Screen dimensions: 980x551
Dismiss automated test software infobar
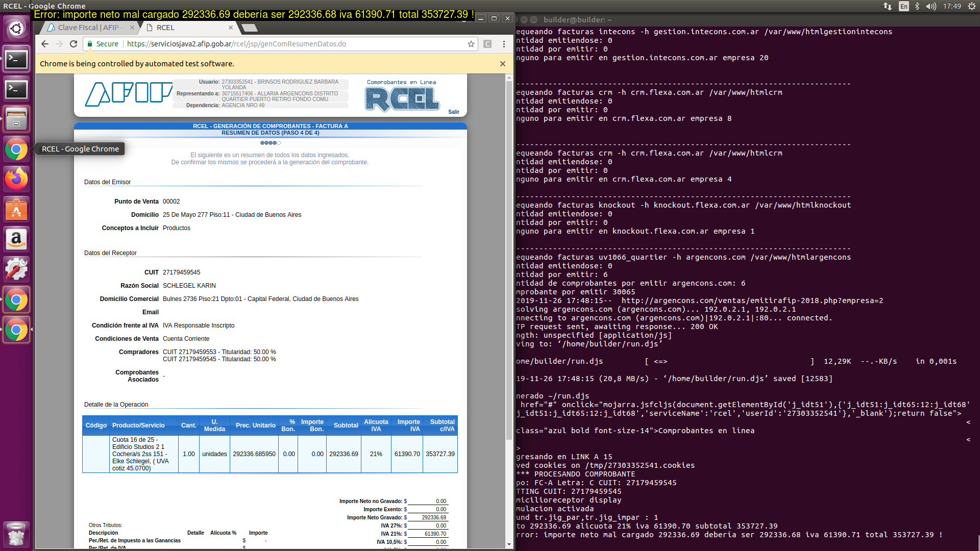click(x=503, y=64)
